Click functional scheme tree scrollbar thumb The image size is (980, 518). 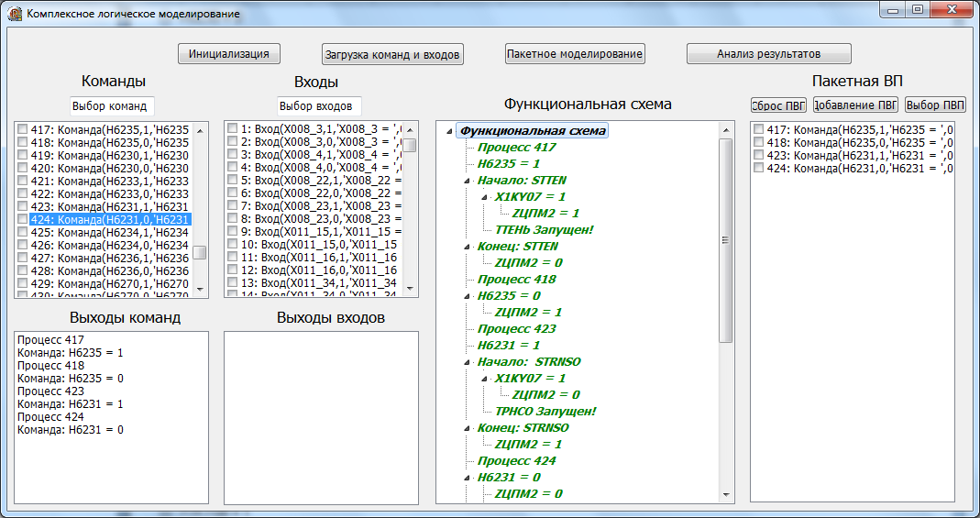[726, 240]
